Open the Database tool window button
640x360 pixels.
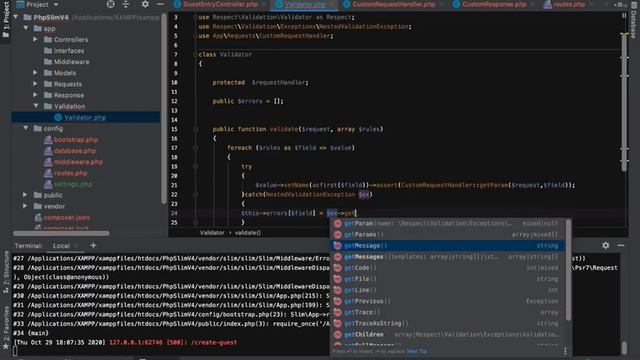pos(634,20)
